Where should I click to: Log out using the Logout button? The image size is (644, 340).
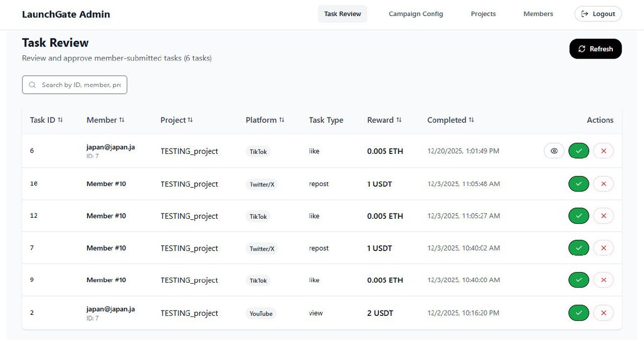point(598,14)
